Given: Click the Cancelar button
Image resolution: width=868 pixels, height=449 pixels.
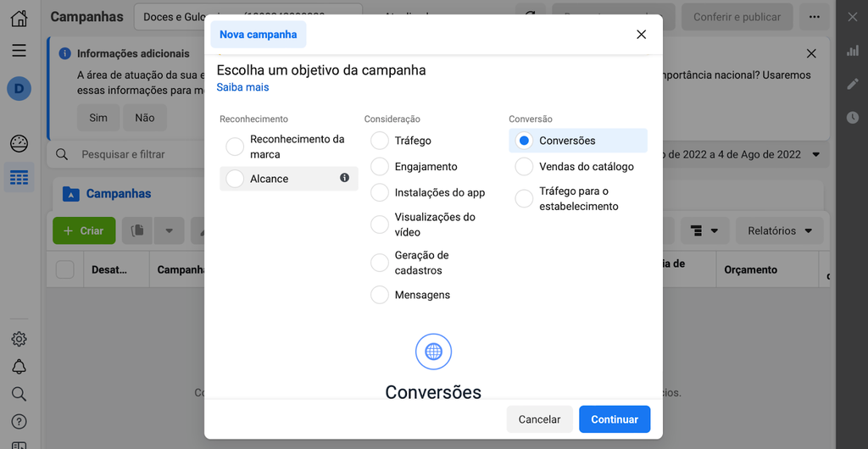Looking at the screenshot, I should tap(539, 419).
